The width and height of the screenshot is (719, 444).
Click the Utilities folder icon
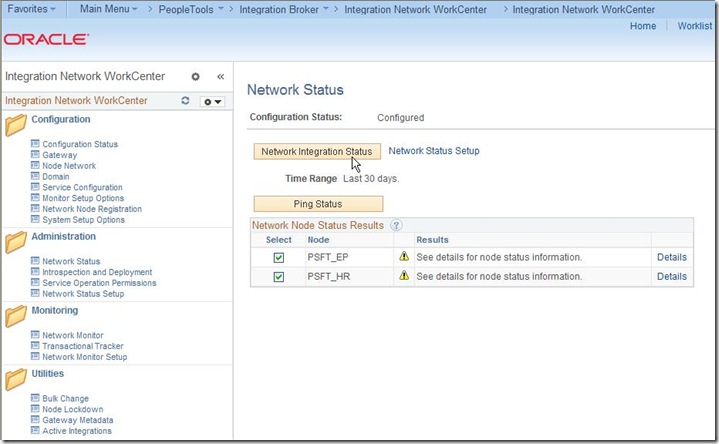tap(16, 380)
